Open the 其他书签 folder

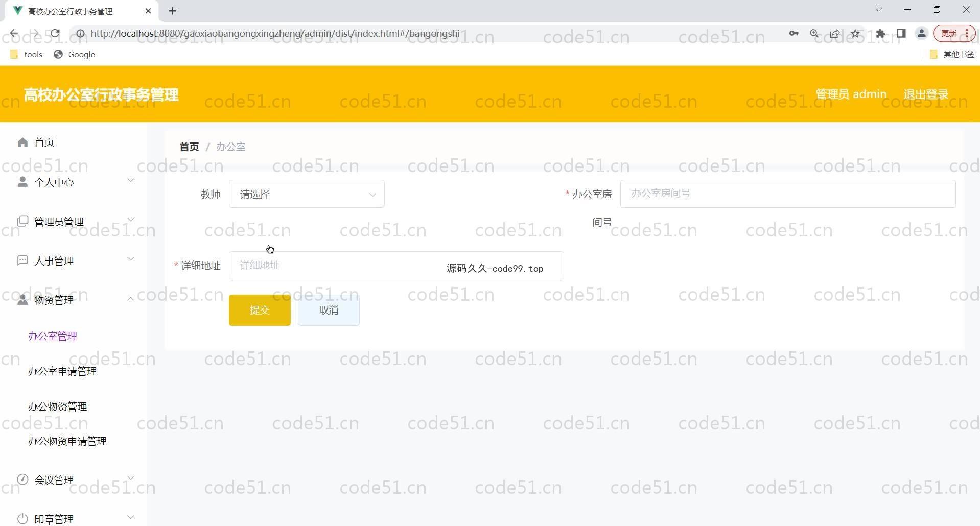click(x=952, y=54)
